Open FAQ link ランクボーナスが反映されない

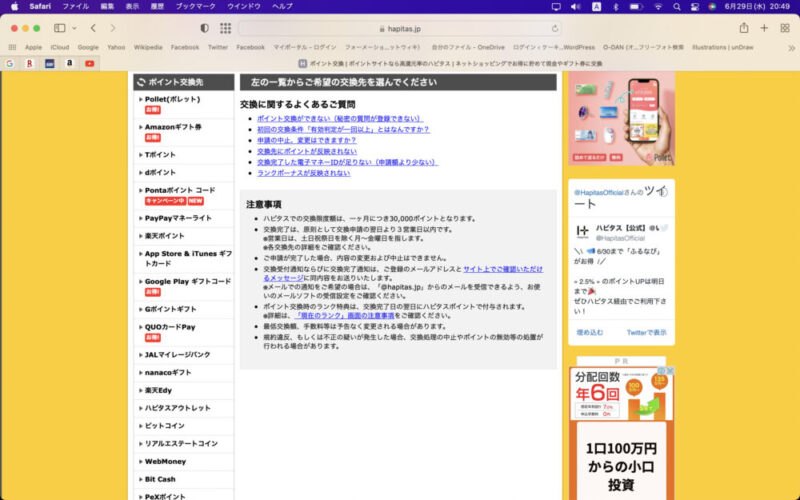304,173
